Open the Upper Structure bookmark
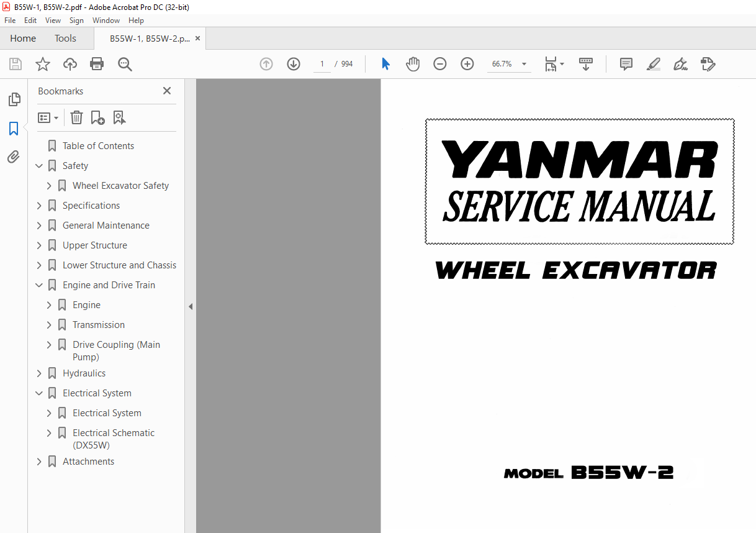756x533 pixels. tap(95, 245)
